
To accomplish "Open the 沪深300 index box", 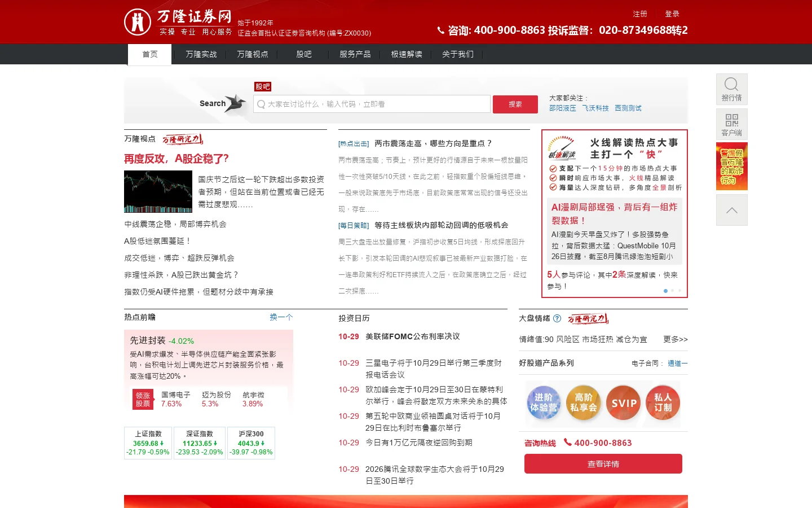I will pyautogui.click(x=251, y=443).
